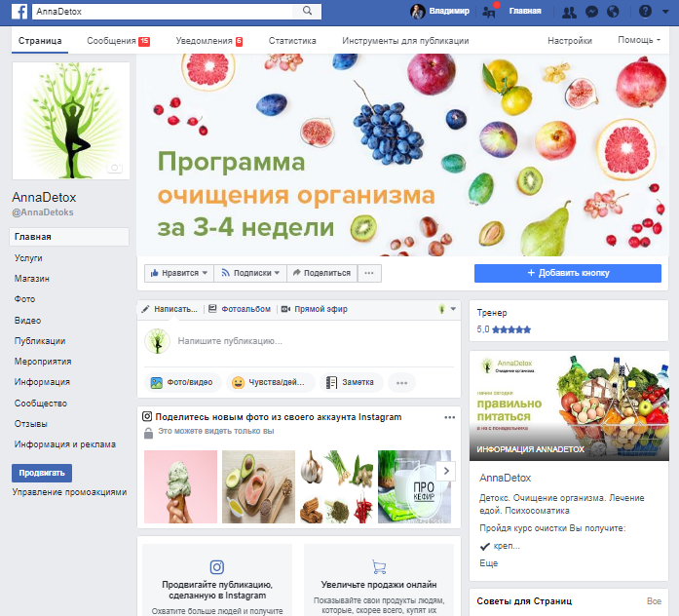Click the Добавить кнопку button
Viewport: 679px width, 616px height.
point(568,273)
